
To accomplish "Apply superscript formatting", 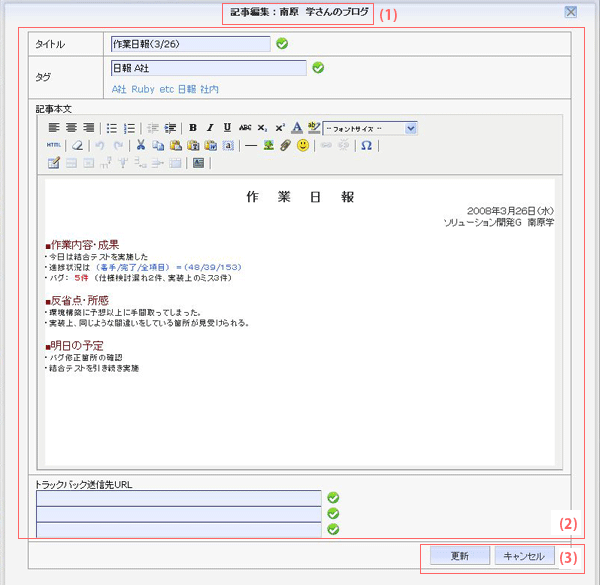I will tap(280, 128).
